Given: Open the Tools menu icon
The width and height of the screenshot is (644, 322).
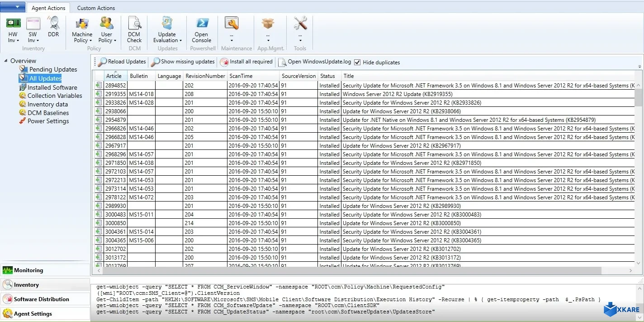Looking at the screenshot, I should tap(300, 24).
